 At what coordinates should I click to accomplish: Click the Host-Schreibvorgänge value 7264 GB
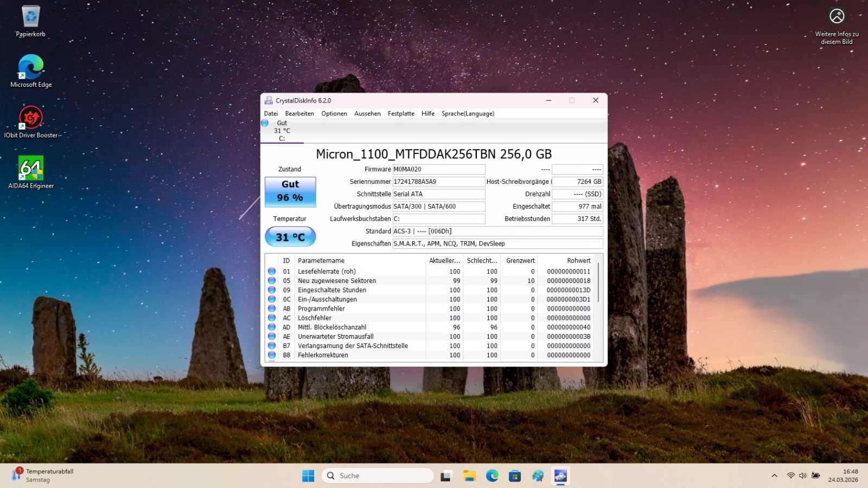(577, 182)
